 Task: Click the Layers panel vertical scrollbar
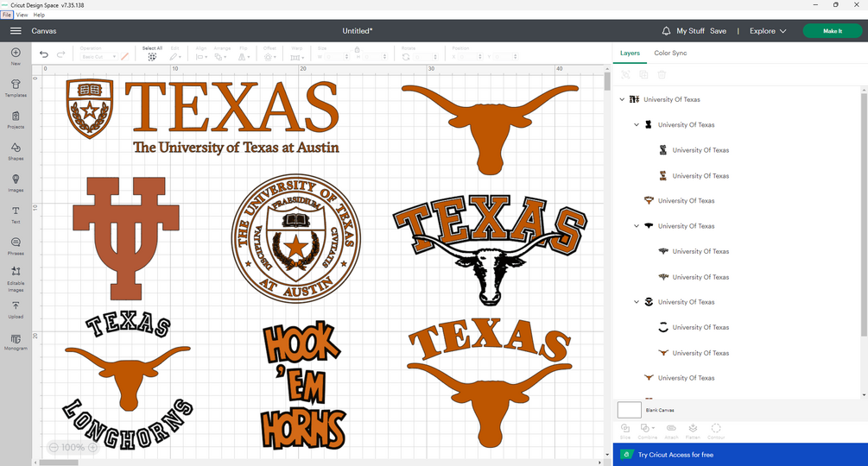pos(865,213)
